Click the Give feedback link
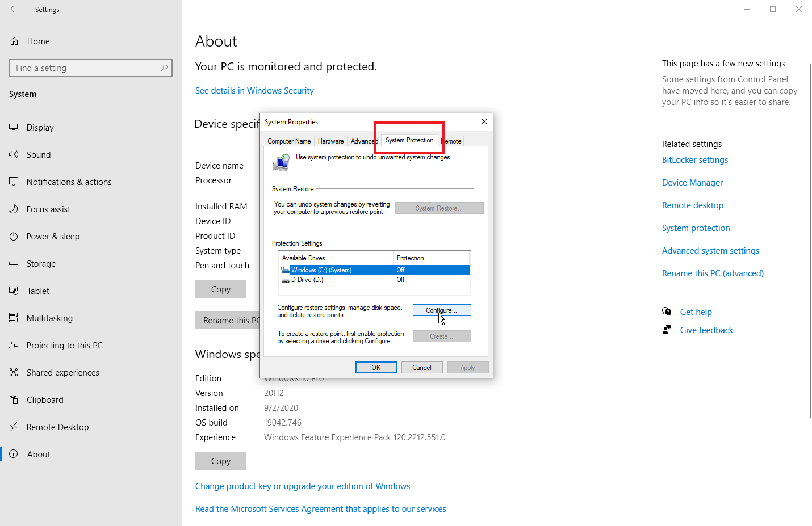Viewport: 812px width, 526px height. [x=706, y=330]
